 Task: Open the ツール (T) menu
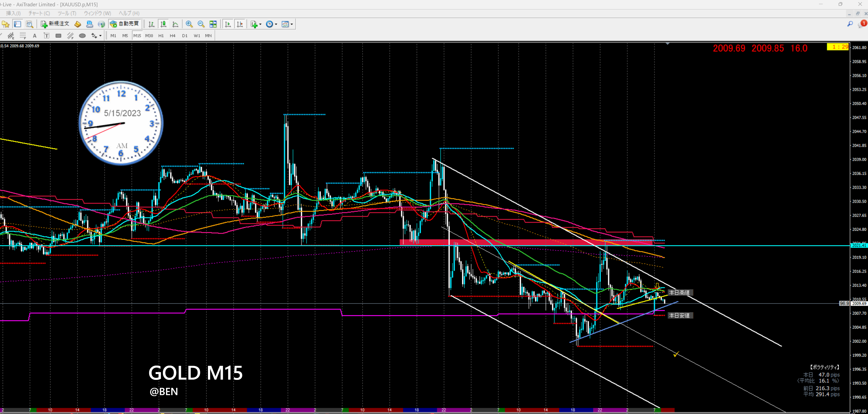(x=67, y=13)
